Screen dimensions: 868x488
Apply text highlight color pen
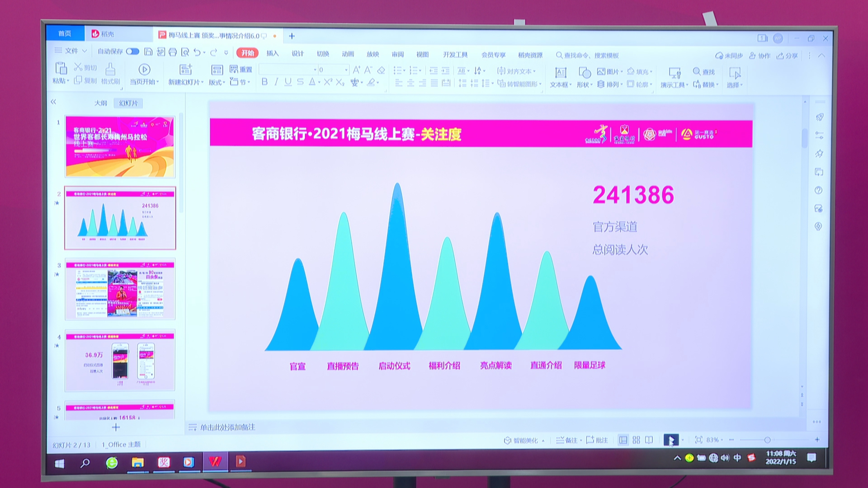pos(372,82)
